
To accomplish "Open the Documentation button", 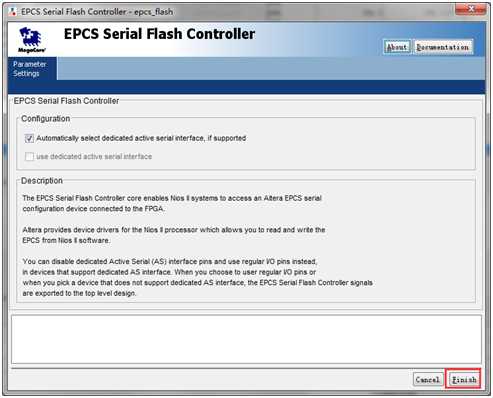I will 443,47.
